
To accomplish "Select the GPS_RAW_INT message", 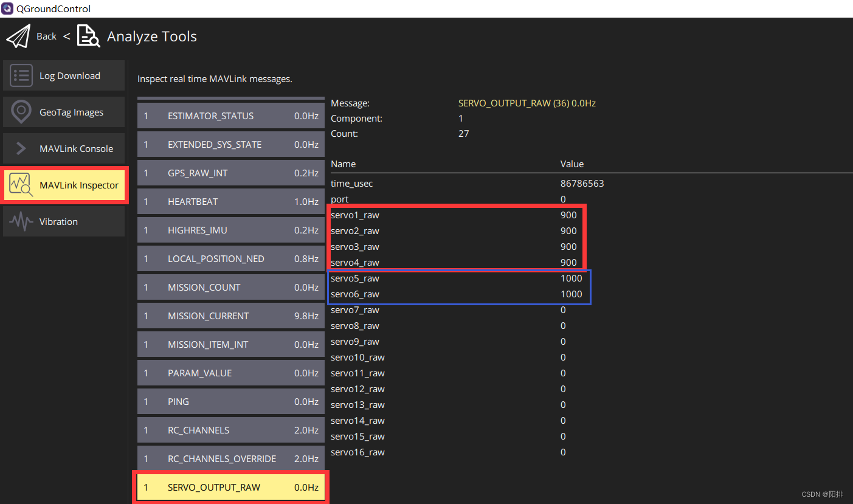I will pyautogui.click(x=231, y=173).
